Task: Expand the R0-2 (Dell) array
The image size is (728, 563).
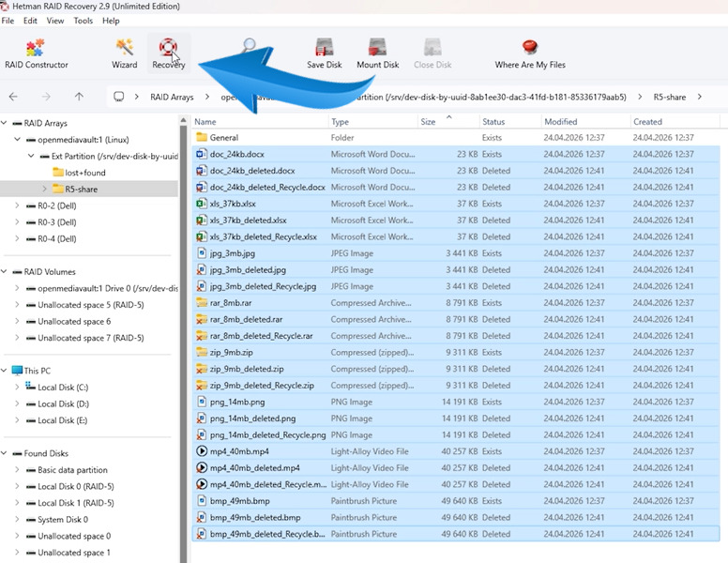Action: click(17, 205)
